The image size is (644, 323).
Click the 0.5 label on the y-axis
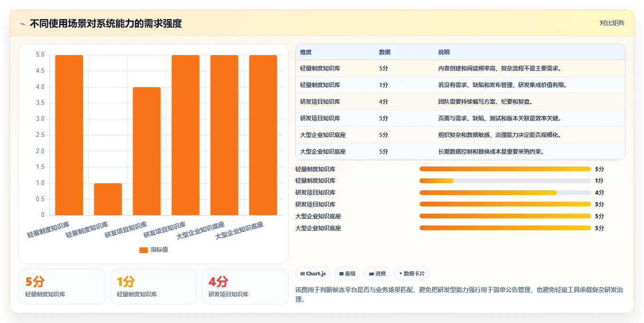click(40, 199)
